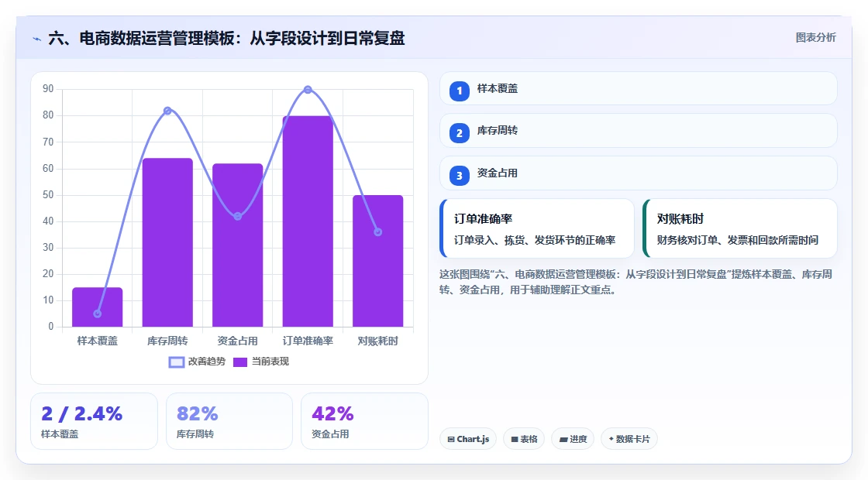Toggle the 改善趋势 legend swatch
Screen dimensions: 868x480
click(176, 362)
